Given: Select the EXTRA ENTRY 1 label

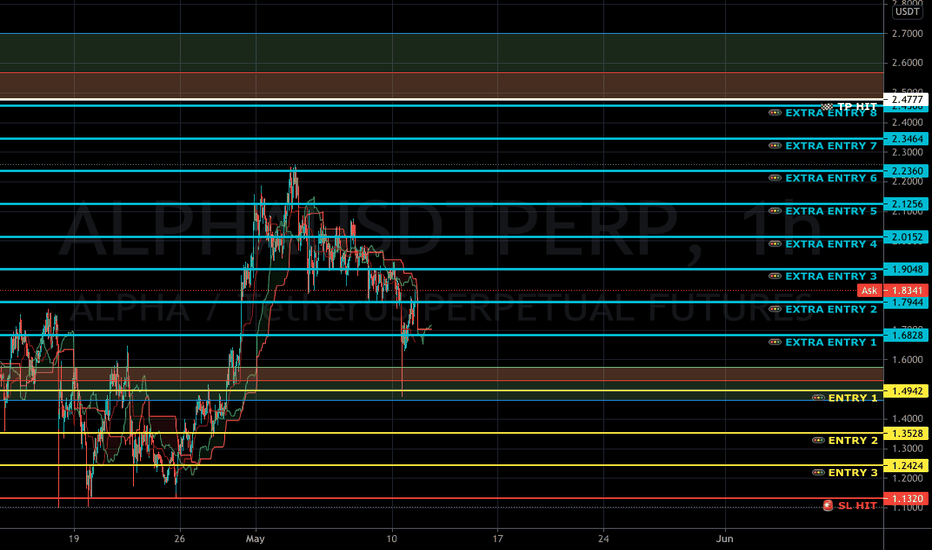Looking at the screenshot, I should click(831, 342).
